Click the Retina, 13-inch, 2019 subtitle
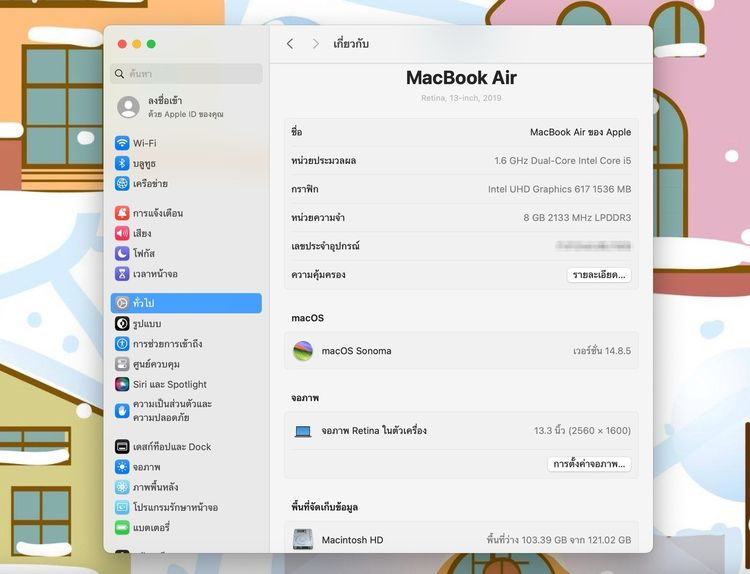Screen dimensions: 750x574 click(461, 98)
